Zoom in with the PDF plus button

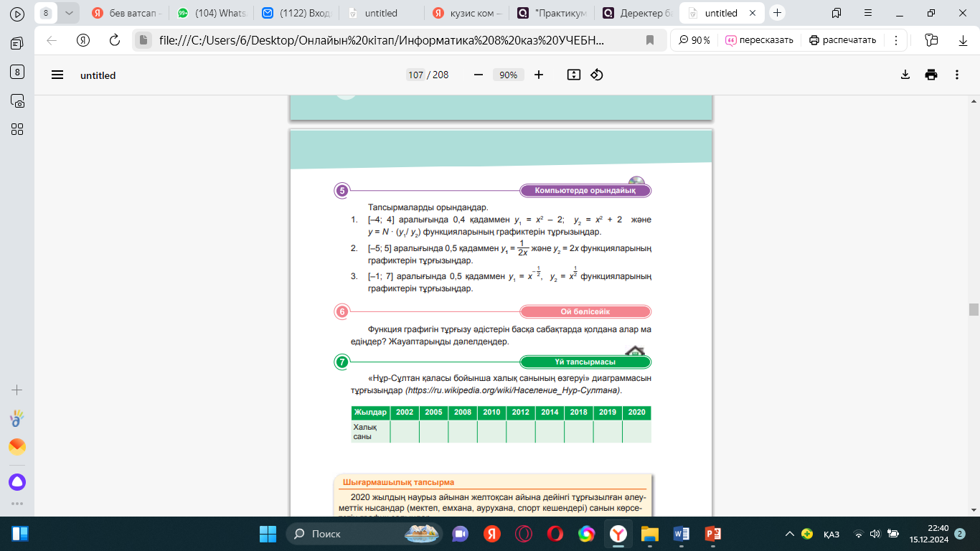pyautogui.click(x=539, y=75)
